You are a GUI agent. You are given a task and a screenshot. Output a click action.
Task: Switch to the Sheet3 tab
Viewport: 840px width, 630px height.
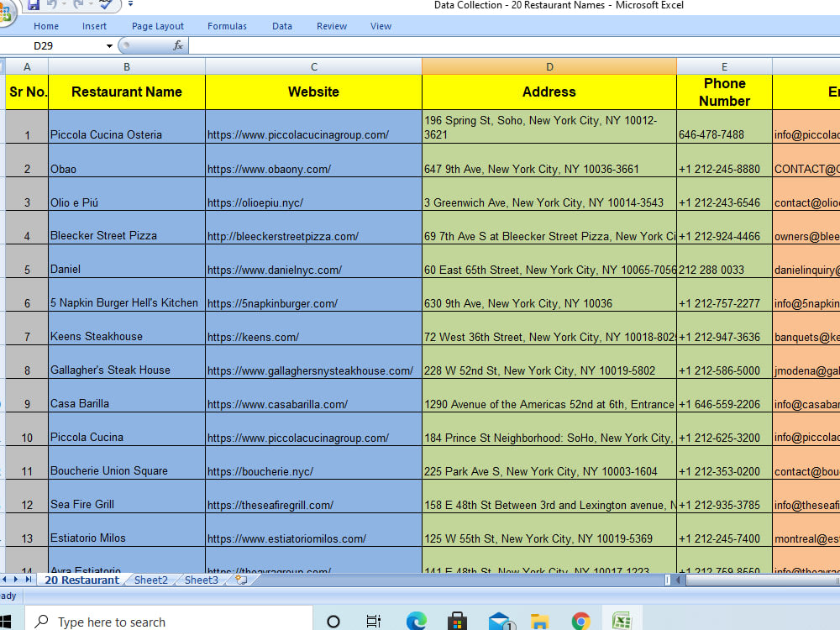click(202, 580)
